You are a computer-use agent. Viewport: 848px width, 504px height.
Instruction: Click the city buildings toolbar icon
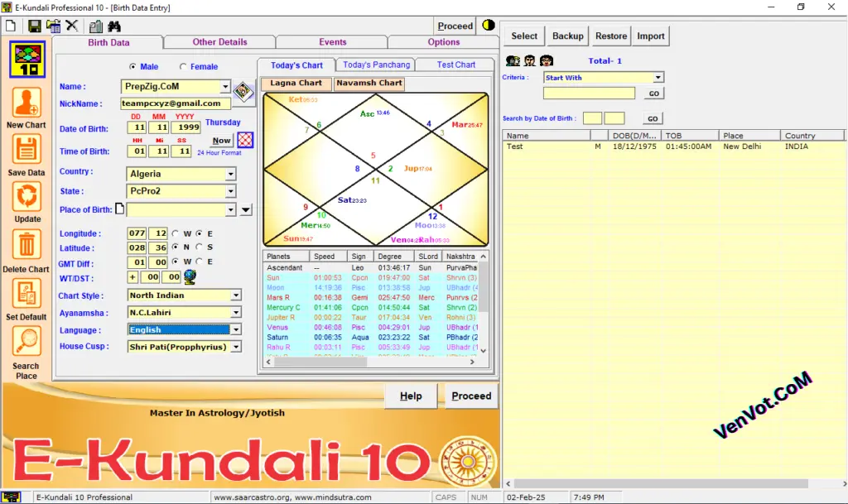(96, 26)
